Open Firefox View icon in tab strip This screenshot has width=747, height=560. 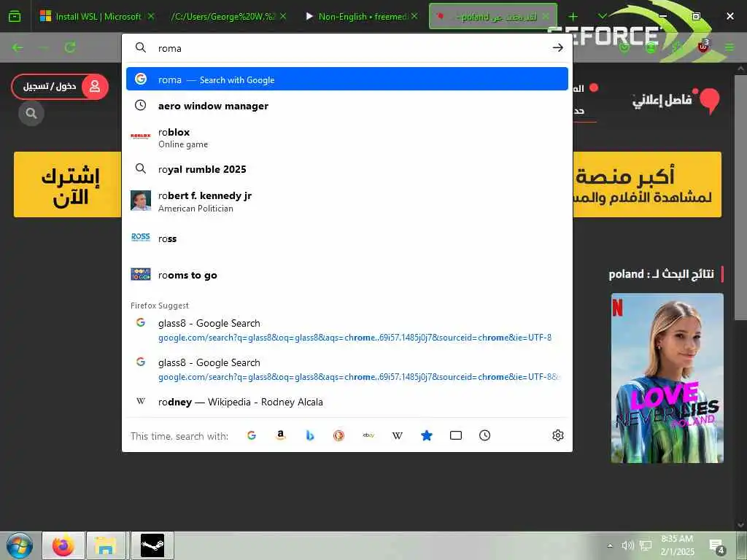click(15, 17)
